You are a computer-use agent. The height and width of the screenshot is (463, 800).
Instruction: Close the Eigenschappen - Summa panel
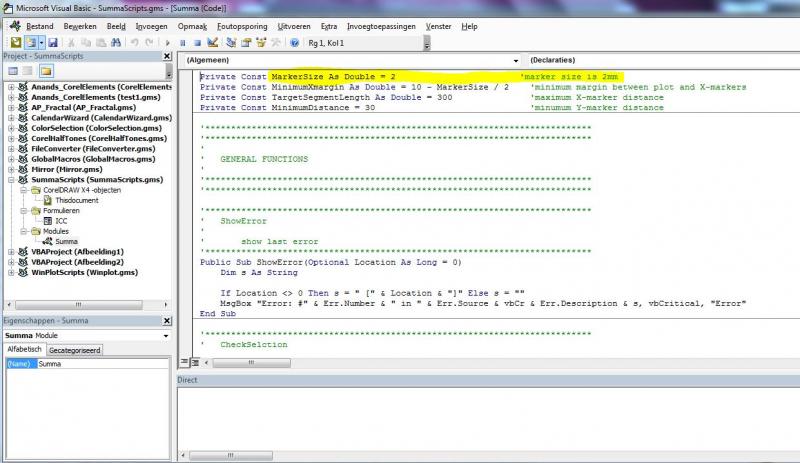(x=167, y=321)
